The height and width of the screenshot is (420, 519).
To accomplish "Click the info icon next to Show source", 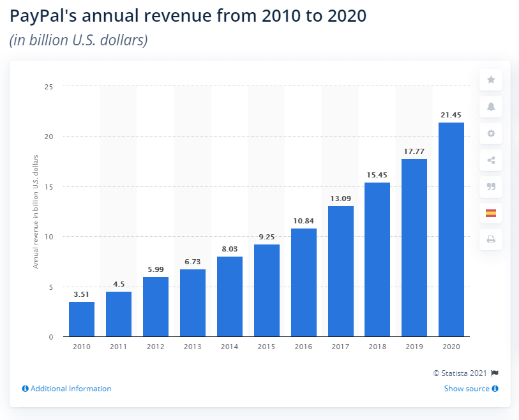I will (495, 389).
